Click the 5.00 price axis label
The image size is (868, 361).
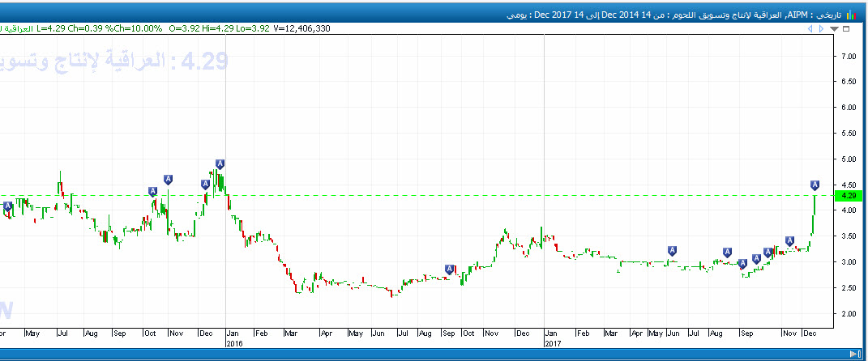(849, 159)
